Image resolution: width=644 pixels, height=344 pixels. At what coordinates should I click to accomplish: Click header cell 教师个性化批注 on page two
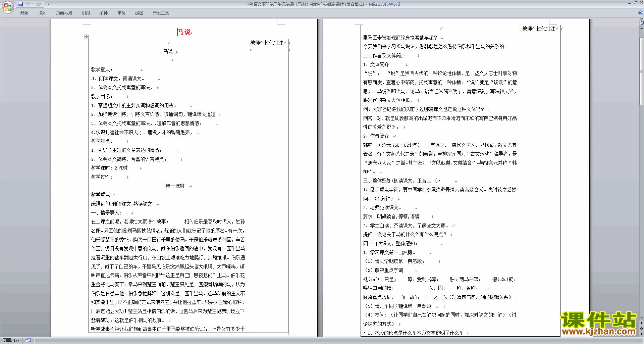[539, 29]
